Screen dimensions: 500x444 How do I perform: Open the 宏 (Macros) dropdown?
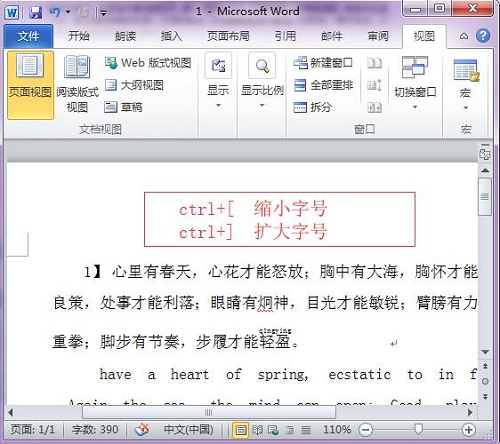465,83
